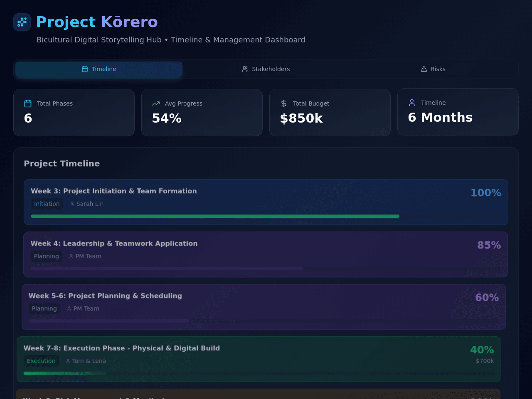Click the Planning badge in Week 5-6
The height and width of the screenshot is (399, 532).
pos(44,308)
